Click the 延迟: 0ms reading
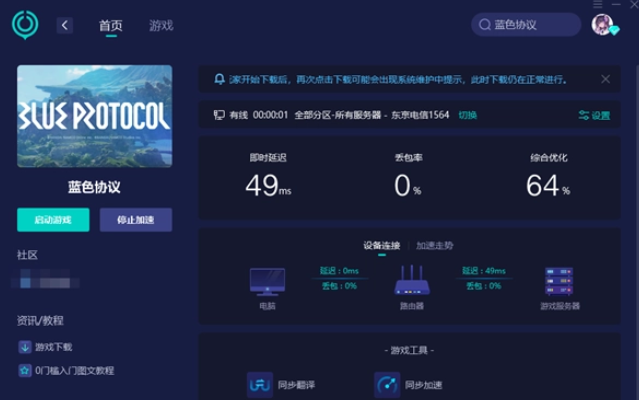 (x=339, y=271)
